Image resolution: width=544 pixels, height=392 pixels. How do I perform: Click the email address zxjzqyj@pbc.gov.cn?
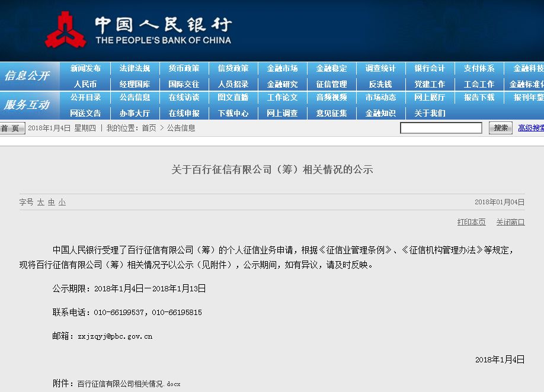[x=115, y=336]
